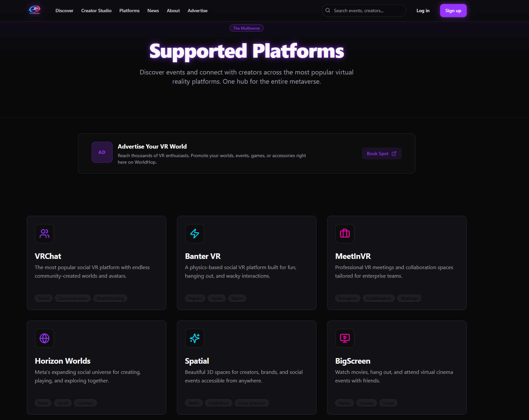Click the World Building tag on VRChat
529x420 pixels.
(110, 298)
